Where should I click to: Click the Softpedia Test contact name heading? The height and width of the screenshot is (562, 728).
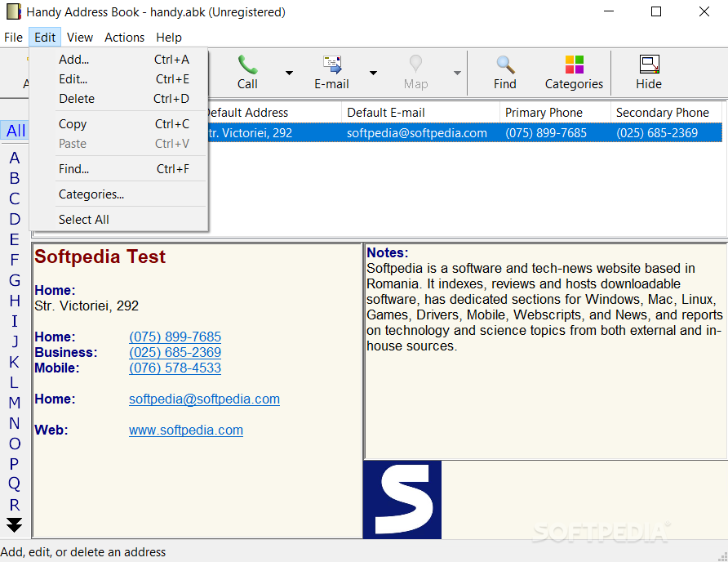[x=100, y=256]
